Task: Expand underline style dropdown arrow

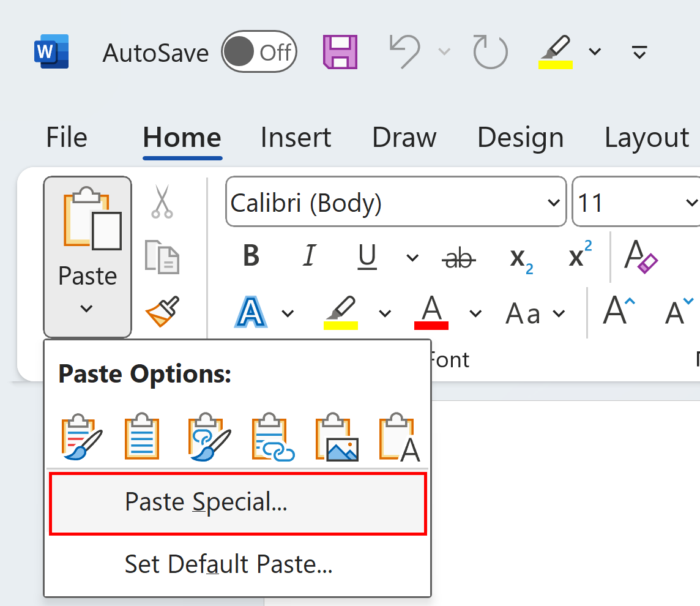Action: point(412,258)
